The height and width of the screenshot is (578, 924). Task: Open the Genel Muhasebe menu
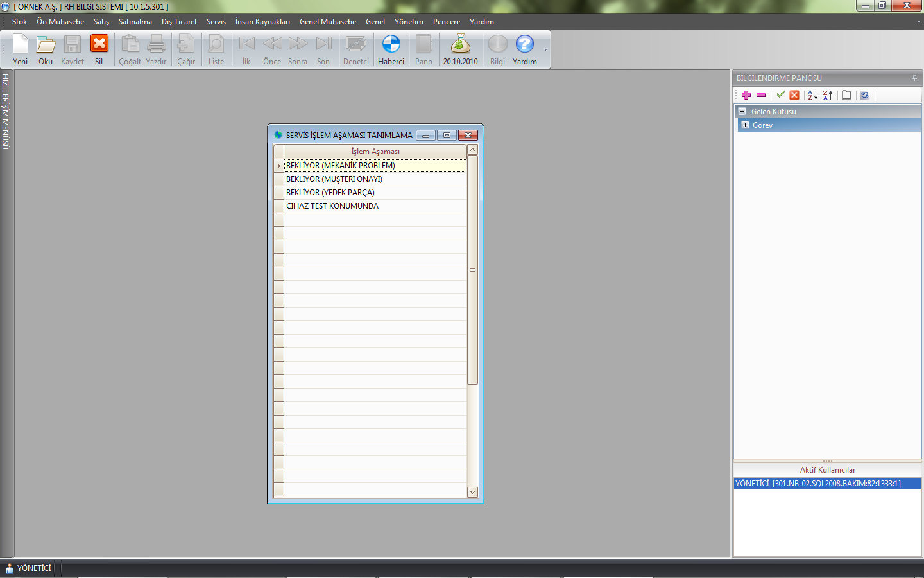327,22
